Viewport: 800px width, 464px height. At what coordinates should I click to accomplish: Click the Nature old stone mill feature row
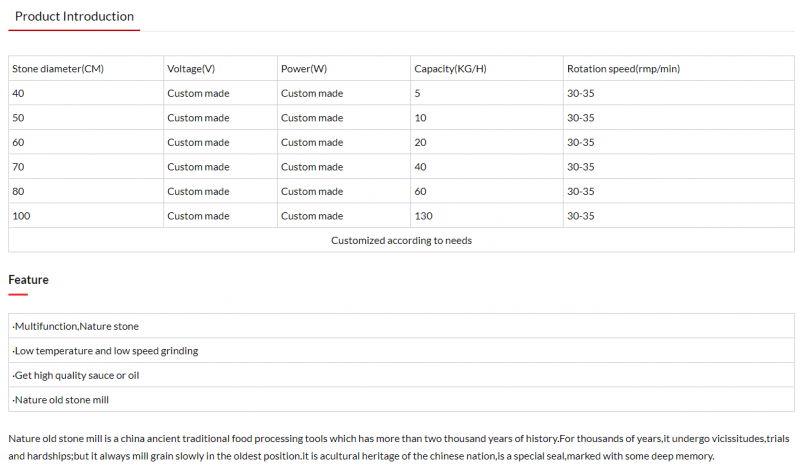pyautogui.click(x=60, y=400)
